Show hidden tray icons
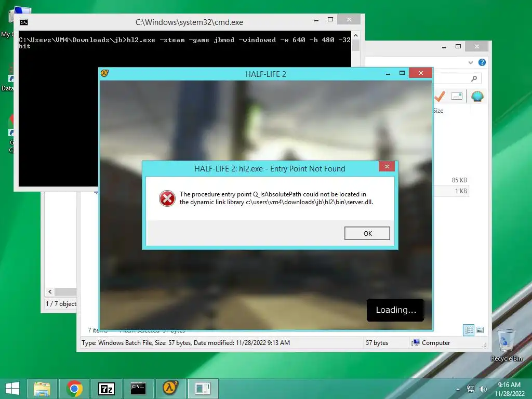The image size is (532, 399). (x=458, y=389)
